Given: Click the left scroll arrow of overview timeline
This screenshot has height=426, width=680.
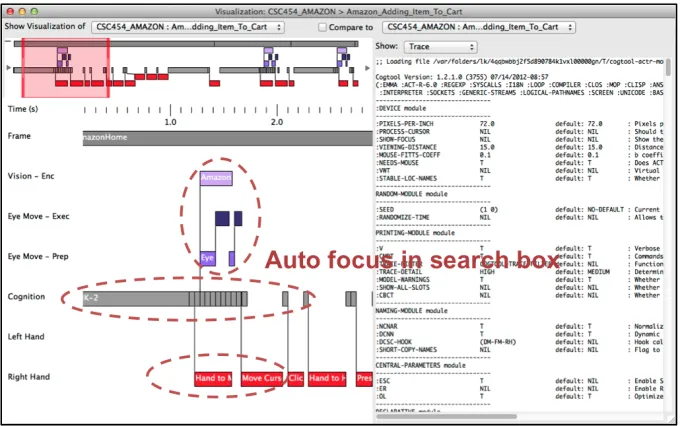Looking at the screenshot, I should [8, 68].
